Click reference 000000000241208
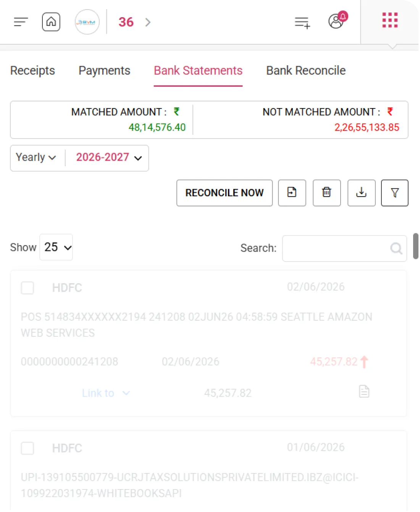Image resolution: width=420 pixels, height=512 pixels. tap(69, 362)
